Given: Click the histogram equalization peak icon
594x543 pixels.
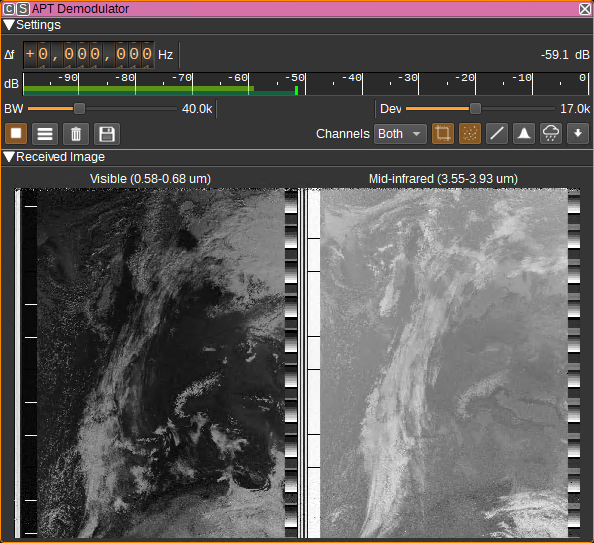Looking at the screenshot, I should pyautogui.click(x=524, y=133).
